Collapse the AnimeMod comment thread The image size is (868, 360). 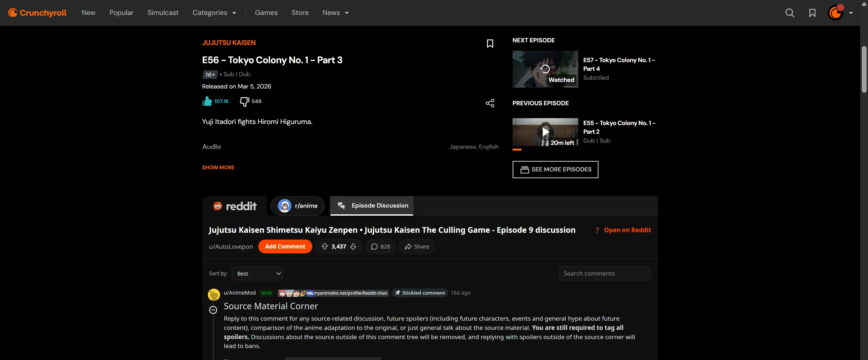[213, 310]
